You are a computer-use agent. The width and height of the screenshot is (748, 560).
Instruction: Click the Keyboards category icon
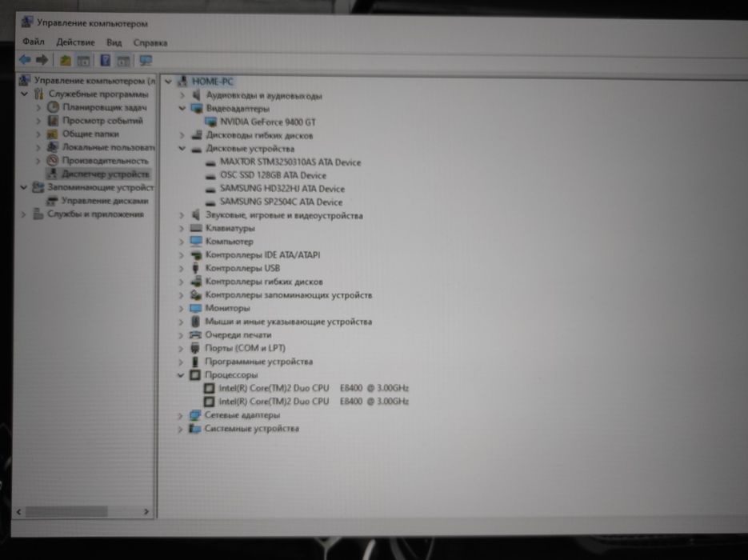pyautogui.click(x=196, y=229)
